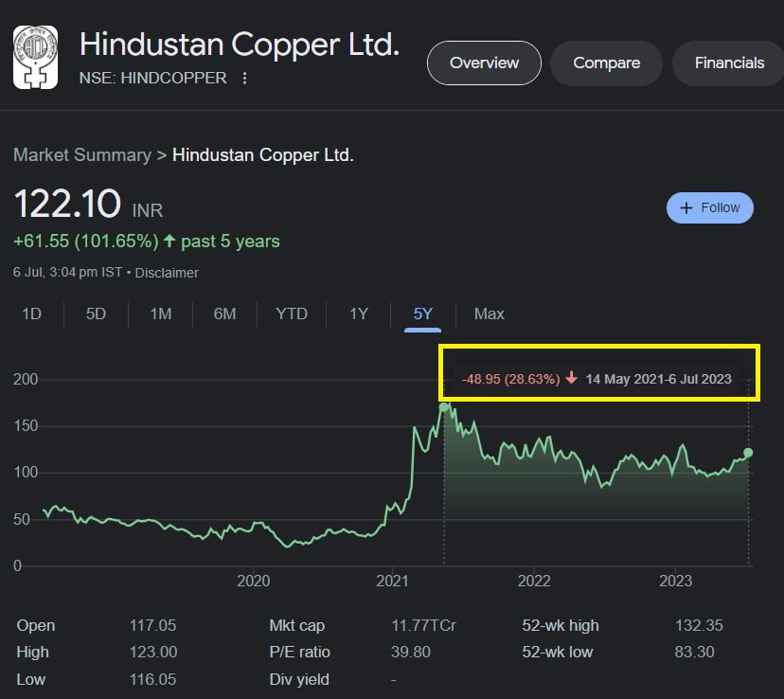This screenshot has width=784, height=699.
Task: Select the Overview tab
Action: pyautogui.click(x=484, y=63)
